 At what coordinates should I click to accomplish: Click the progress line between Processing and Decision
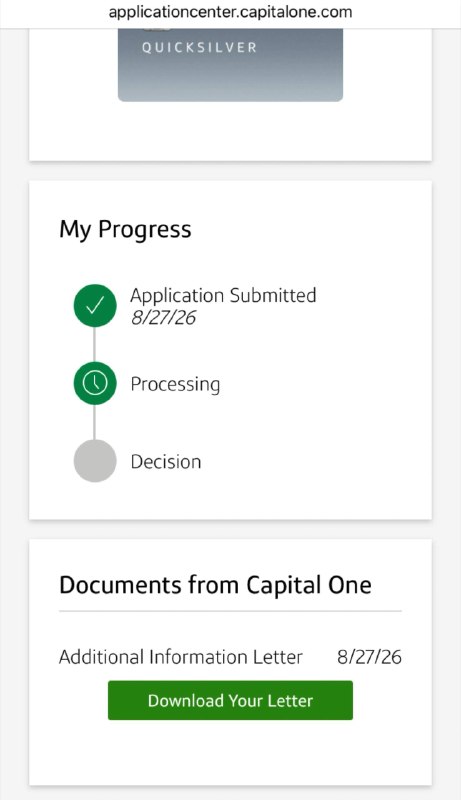point(94,422)
